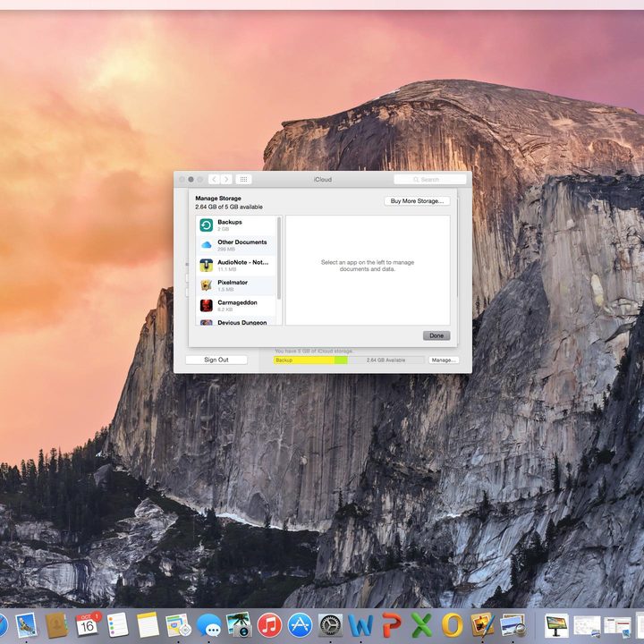Click the '2.64 GB Available' bar label

[x=386, y=360]
